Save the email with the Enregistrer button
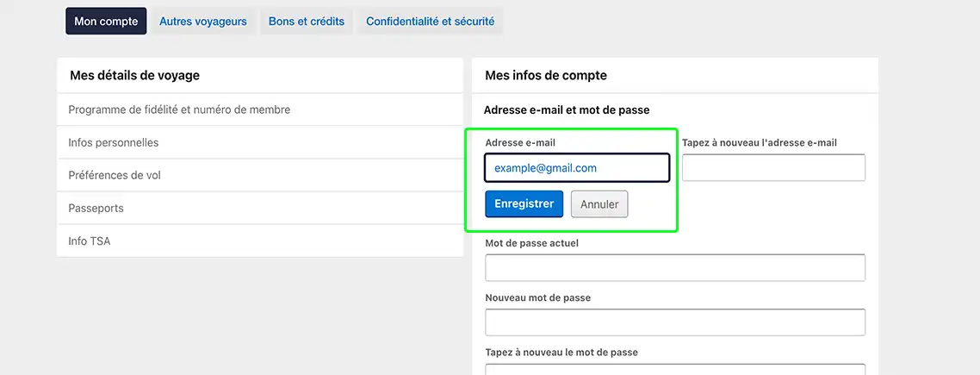This screenshot has height=375, width=980. pos(524,204)
